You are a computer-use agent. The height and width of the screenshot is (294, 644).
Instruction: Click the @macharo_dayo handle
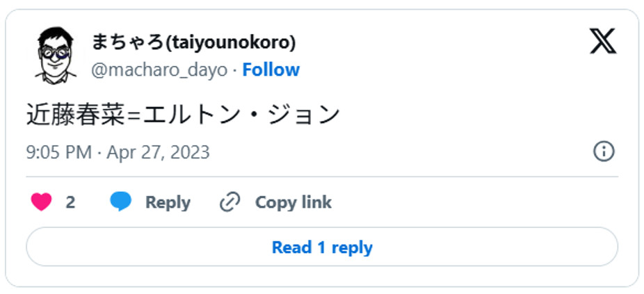coord(161,70)
